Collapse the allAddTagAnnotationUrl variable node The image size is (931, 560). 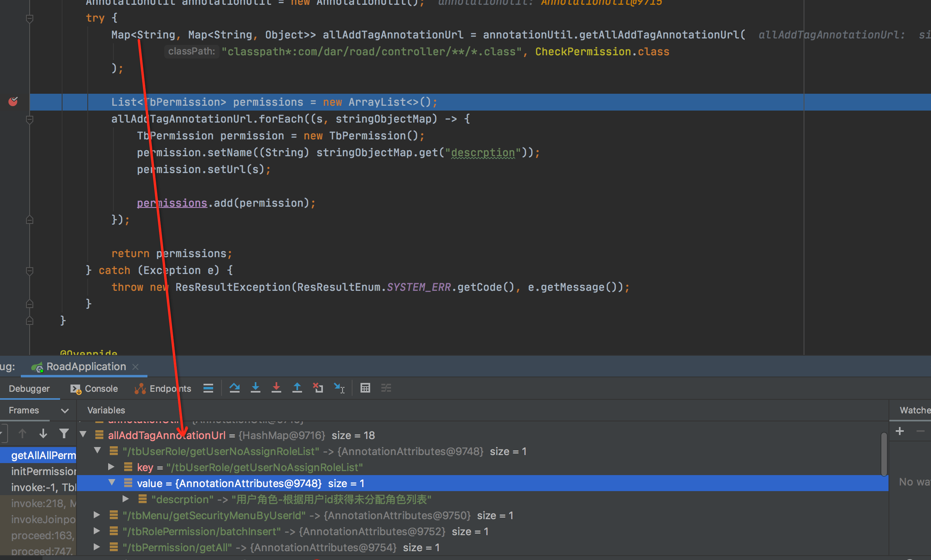(x=83, y=434)
